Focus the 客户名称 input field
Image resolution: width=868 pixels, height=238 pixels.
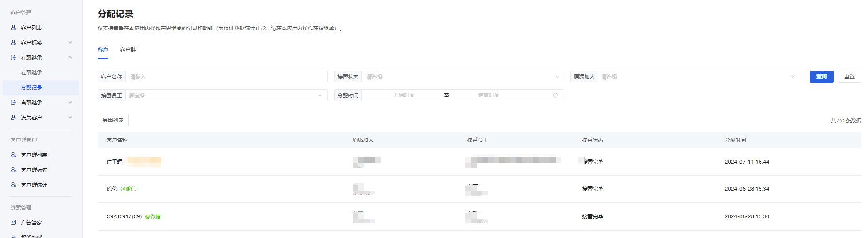coord(227,77)
